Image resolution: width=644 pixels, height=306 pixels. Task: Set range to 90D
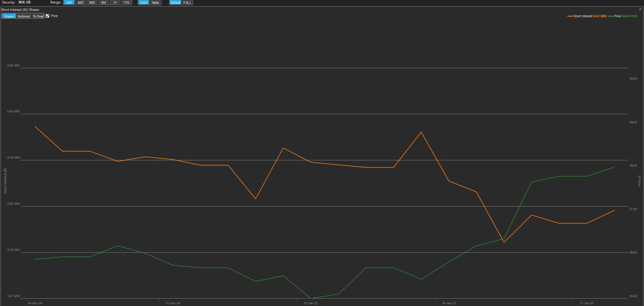point(92,3)
